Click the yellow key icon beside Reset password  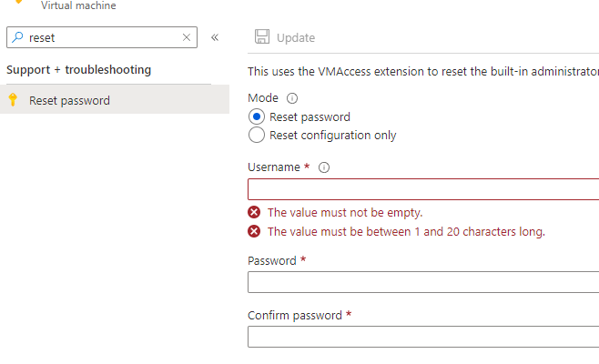coord(13,99)
